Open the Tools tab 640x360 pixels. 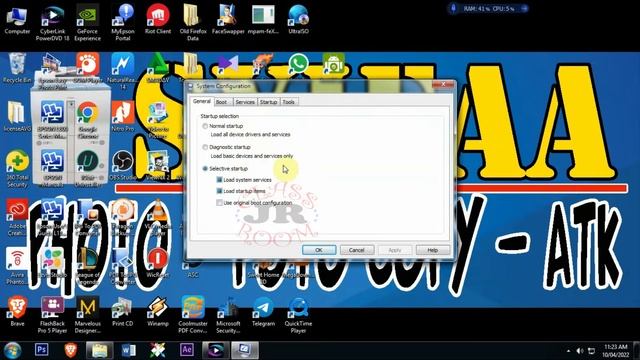click(289, 102)
